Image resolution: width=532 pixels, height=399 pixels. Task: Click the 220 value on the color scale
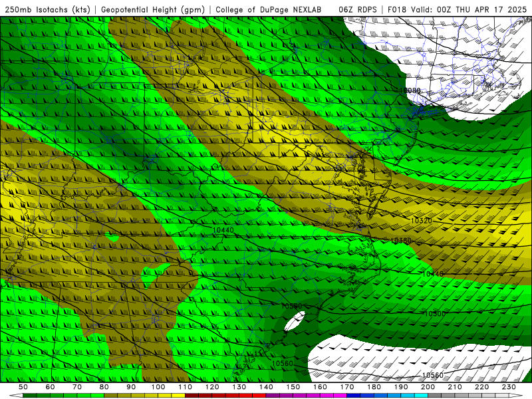(482, 387)
